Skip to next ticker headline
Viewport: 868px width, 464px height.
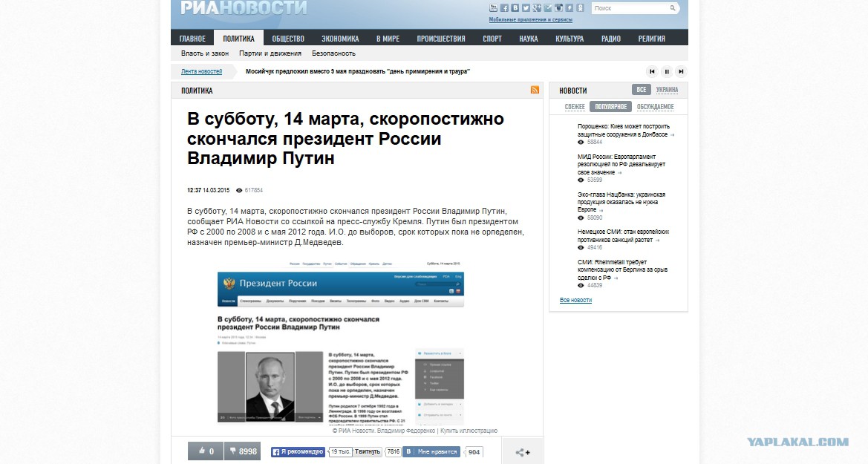coord(682,71)
